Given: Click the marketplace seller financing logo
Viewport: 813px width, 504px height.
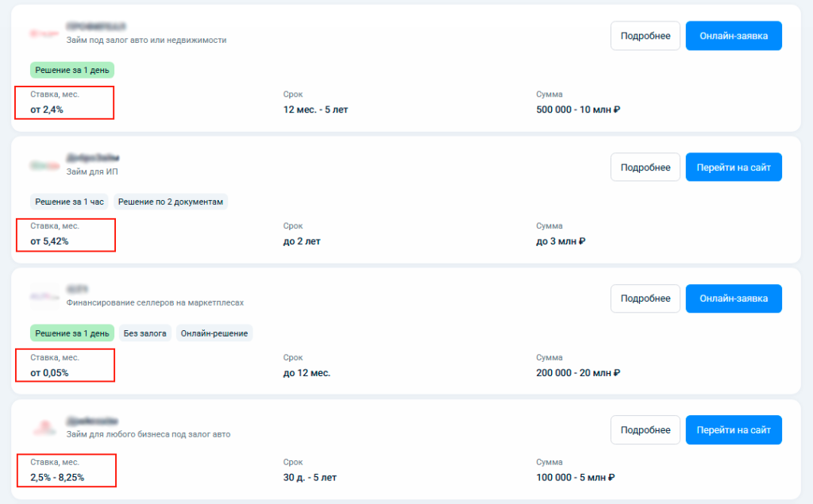Looking at the screenshot, I should [x=44, y=297].
